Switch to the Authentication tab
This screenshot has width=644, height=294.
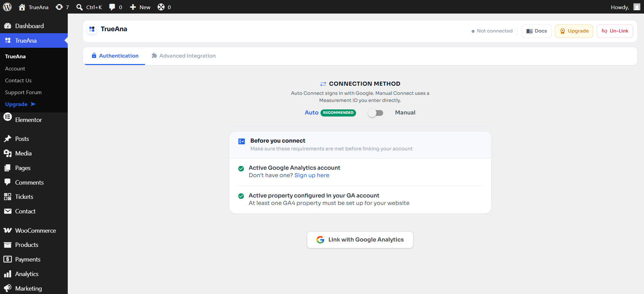point(115,56)
